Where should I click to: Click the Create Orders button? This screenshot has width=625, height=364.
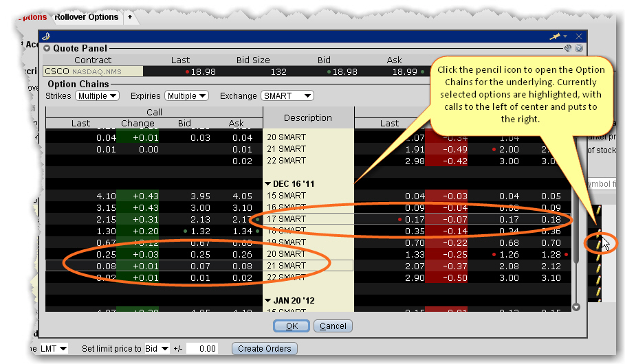(265, 349)
